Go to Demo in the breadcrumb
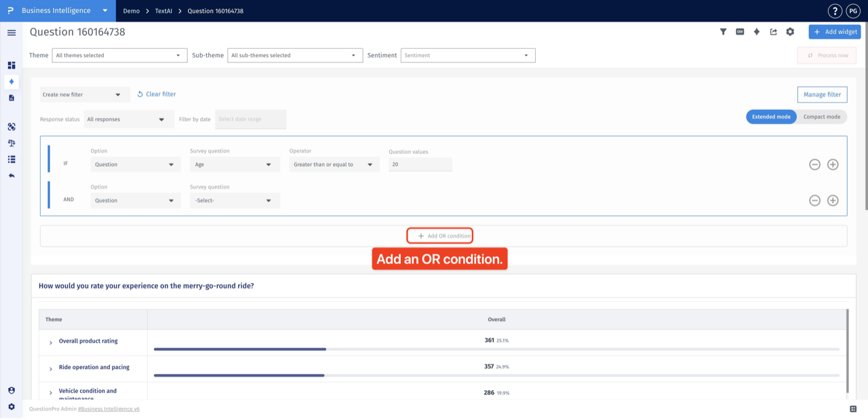This screenshot has width=868, height=420. click(x=132, y=11)
